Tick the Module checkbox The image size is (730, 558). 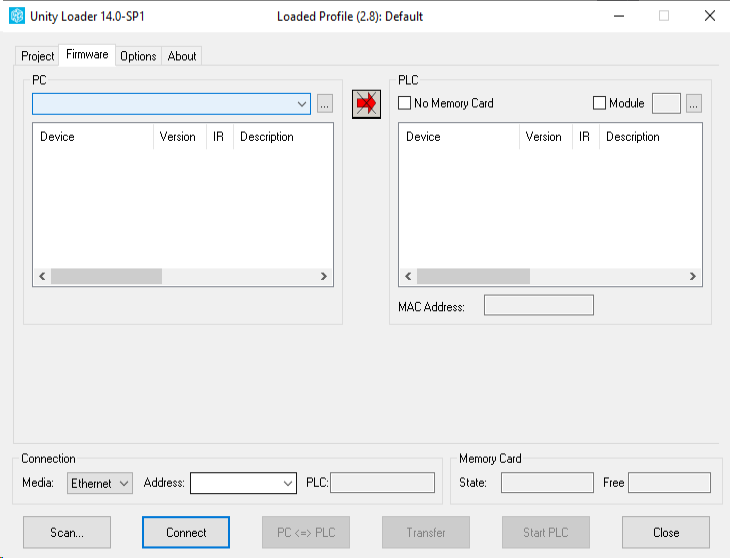point(600,103)
